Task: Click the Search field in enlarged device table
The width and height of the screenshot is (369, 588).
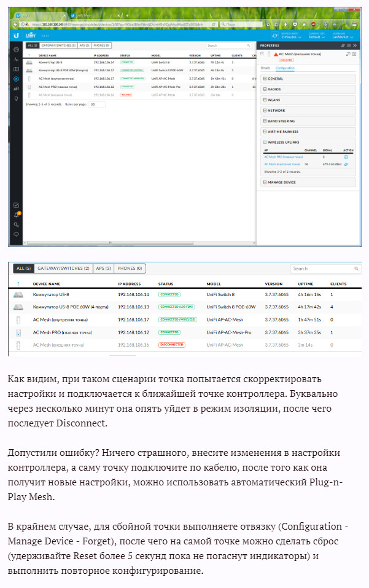Action: 325,269
